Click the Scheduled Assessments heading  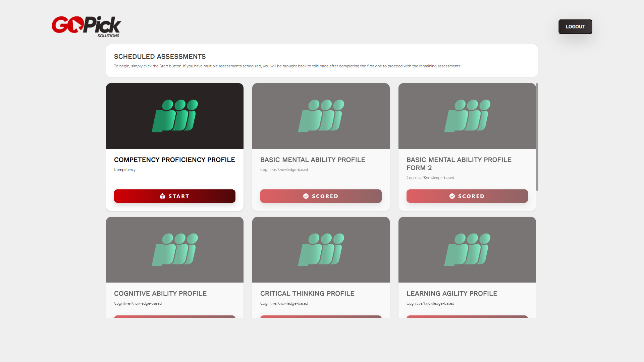click(x=160, y=57)
